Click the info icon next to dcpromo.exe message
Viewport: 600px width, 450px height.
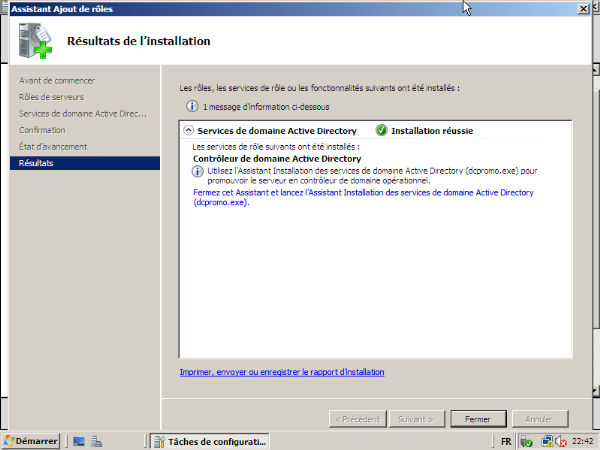pyautogui.click(x=197, y=171)
